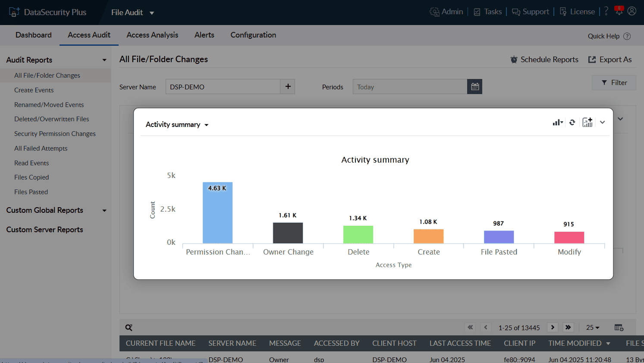Click the chevron right of the chart card

pos(620,119)
